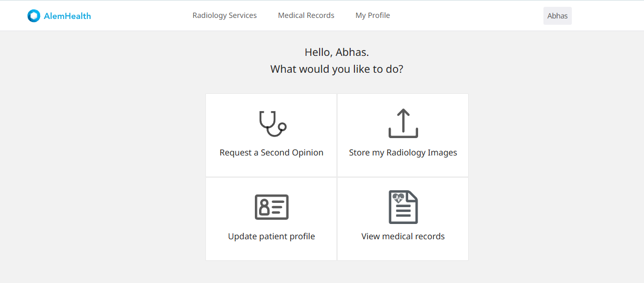Select the Update patient profile label
Viewport: 644px width, 283px height.
point(271,237)
